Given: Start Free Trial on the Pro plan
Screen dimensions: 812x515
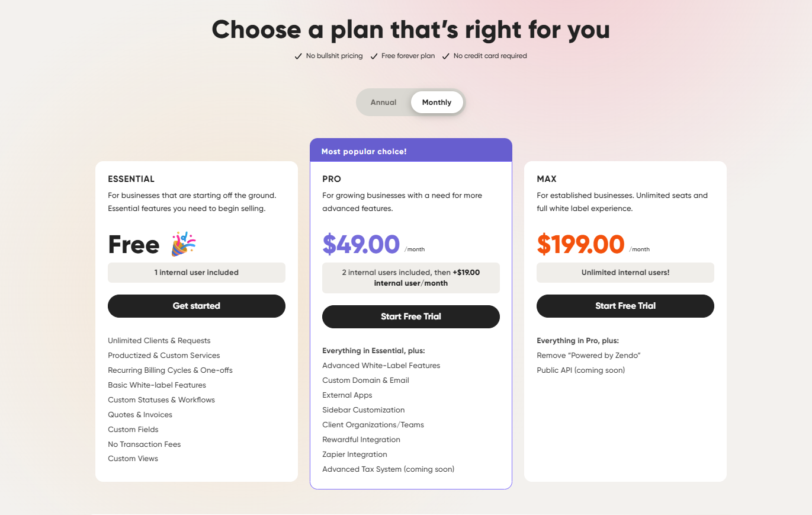Looking at the screenshot, I should coord(410,316).
